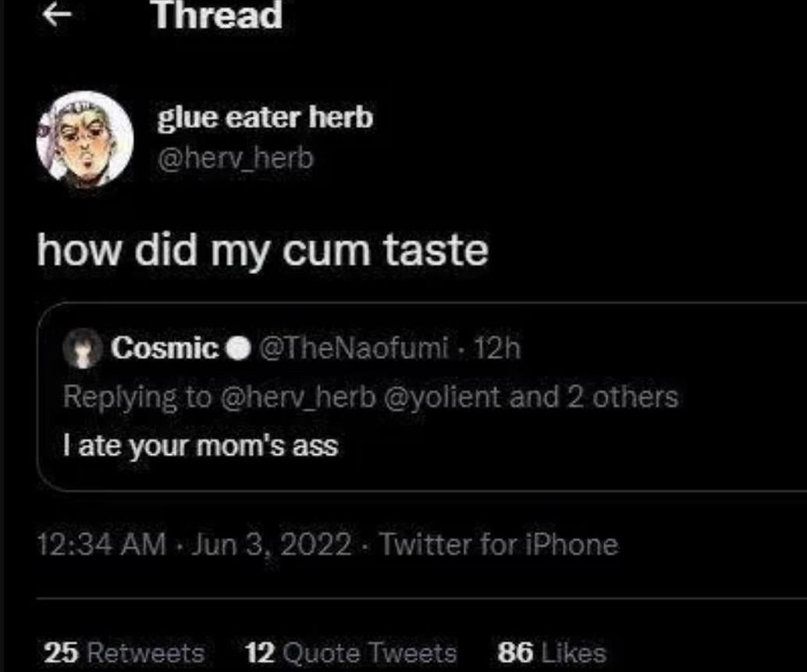Click @herv_herb mention in Replying to line
The height and width of the screenshot is (672, 807).
point(304,397)
